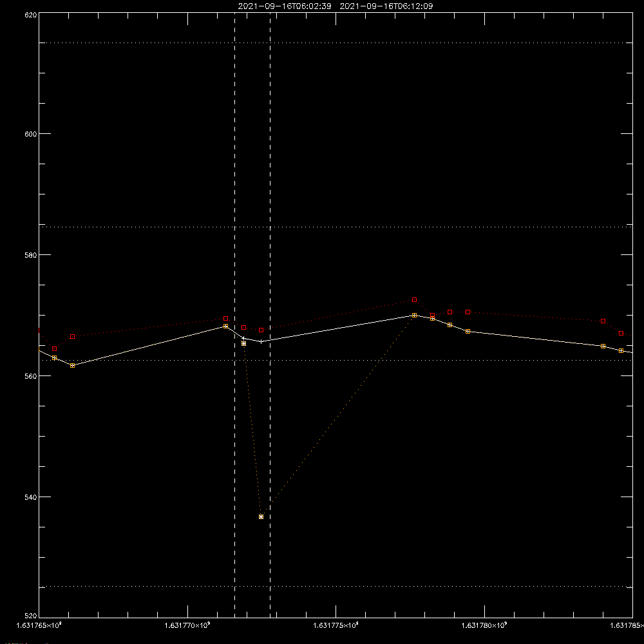Pick the rightmost orange square data marker
This screenshot has height=644, width=644.
point(621,351)
